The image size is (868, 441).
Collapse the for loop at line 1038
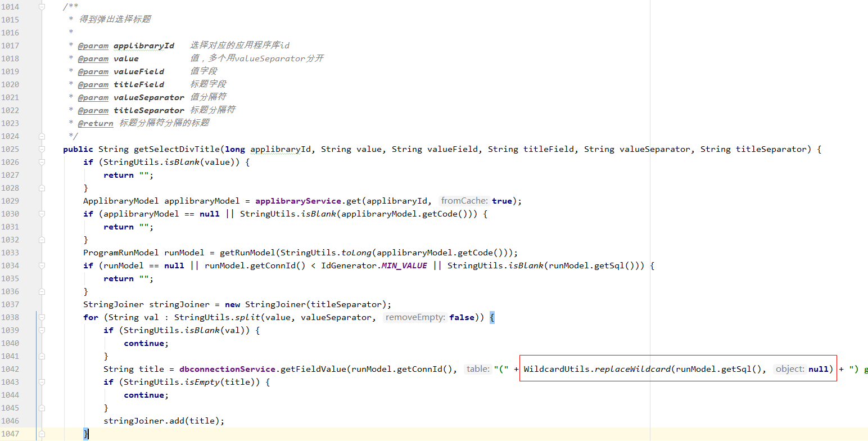42,317
